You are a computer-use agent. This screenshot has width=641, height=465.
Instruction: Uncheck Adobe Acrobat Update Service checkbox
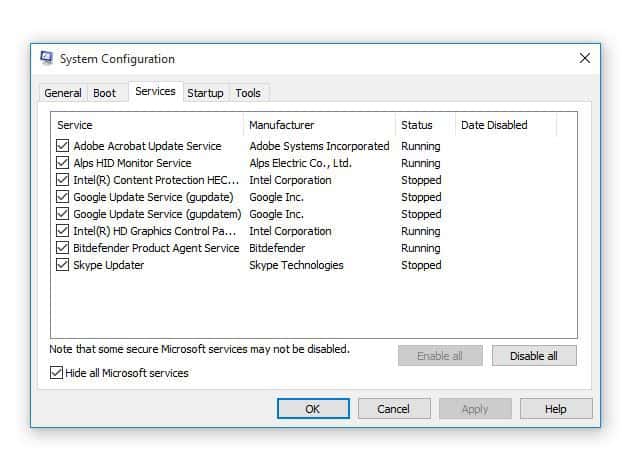[x=62, y=146]
